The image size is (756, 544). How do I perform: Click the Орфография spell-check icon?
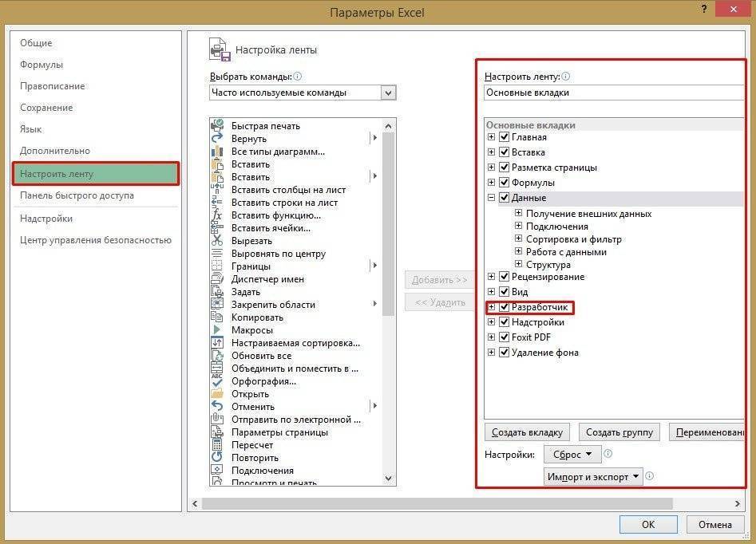coord(217,381)
